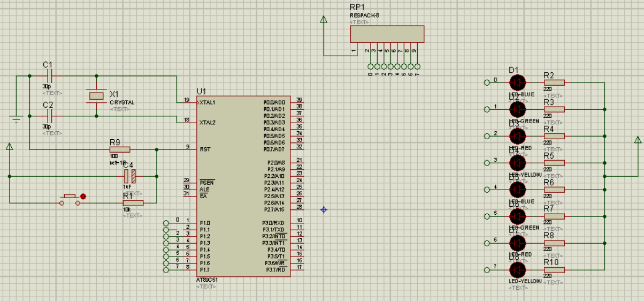Select resistor R1 10k
This screenshot has width=644, height=301.
133,202
